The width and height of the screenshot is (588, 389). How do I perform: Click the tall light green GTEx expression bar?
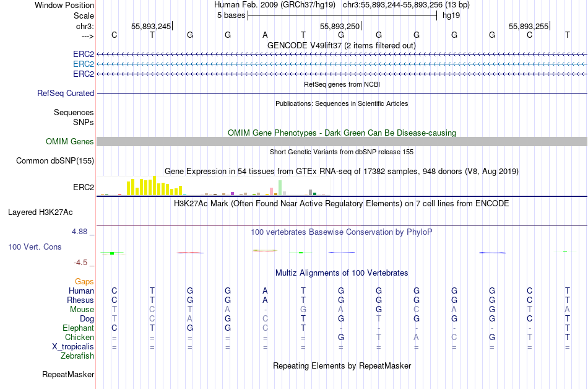point(280,188)
